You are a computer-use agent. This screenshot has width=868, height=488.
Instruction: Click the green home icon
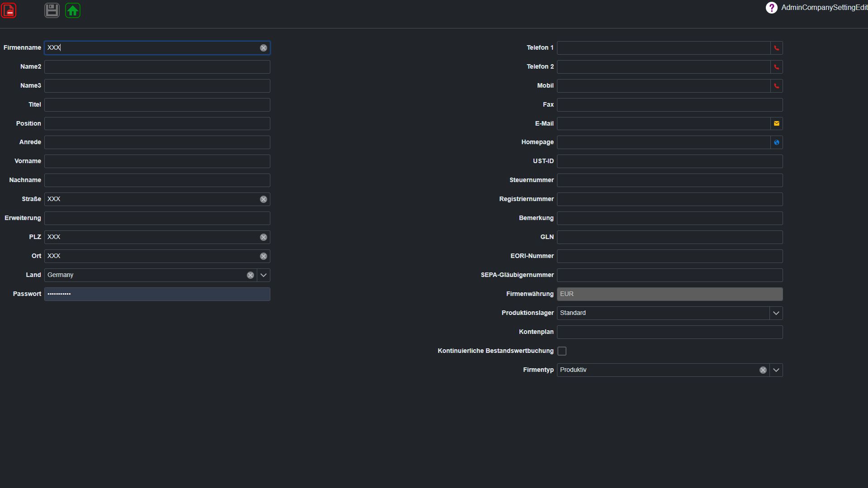coord(73,10)
